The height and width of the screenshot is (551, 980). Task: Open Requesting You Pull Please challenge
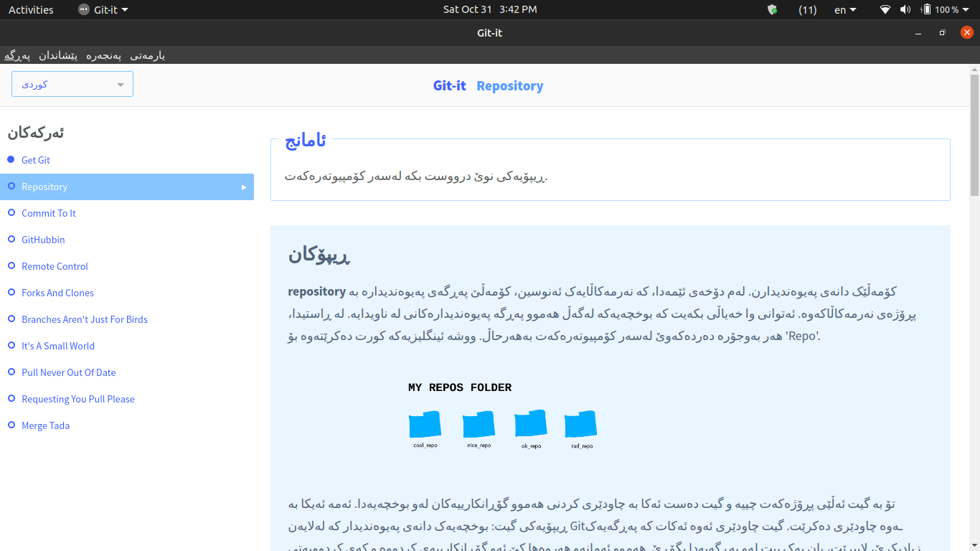[x=78, y=399]
